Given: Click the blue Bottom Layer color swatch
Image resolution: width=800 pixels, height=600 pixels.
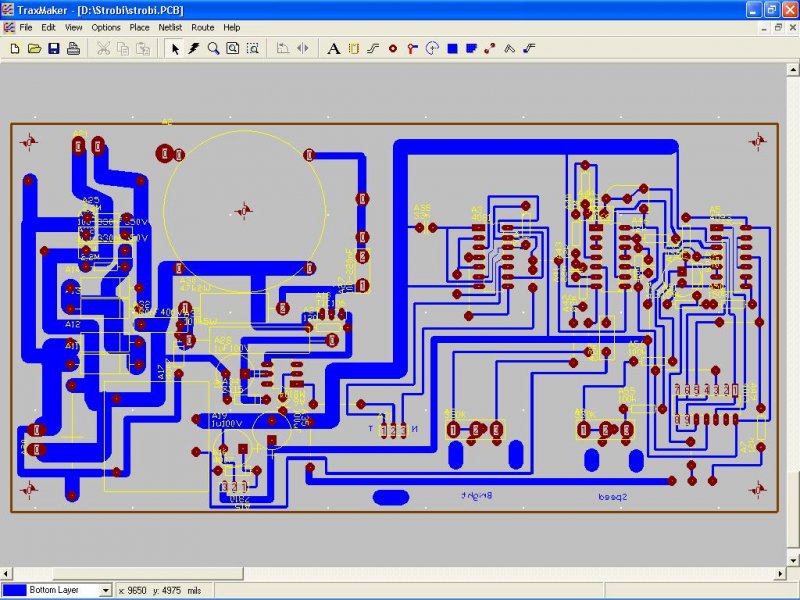Looking at the screenshot, I should coord(14,590).
